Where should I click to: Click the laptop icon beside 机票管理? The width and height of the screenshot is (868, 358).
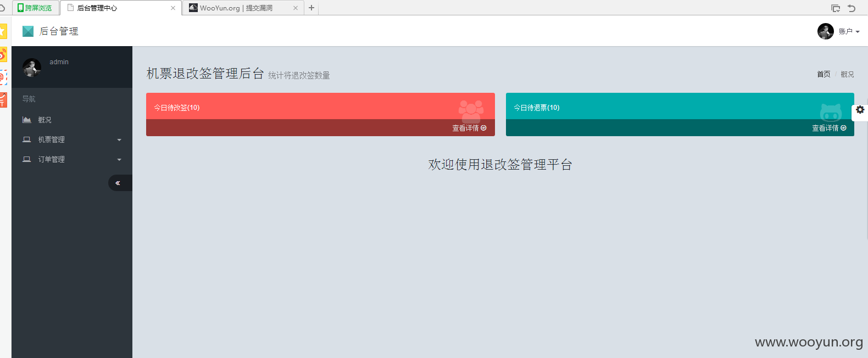26,139
